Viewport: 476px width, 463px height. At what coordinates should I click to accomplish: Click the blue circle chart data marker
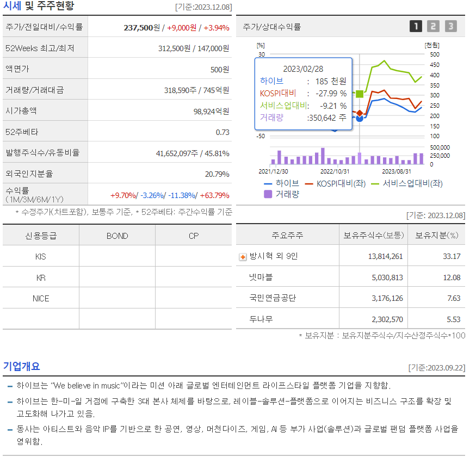coord(360,119)
